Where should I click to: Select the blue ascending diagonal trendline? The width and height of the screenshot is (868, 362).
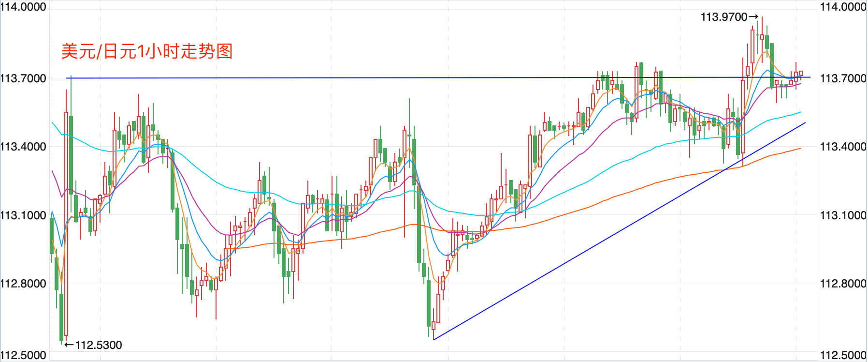tap(619, 232)
